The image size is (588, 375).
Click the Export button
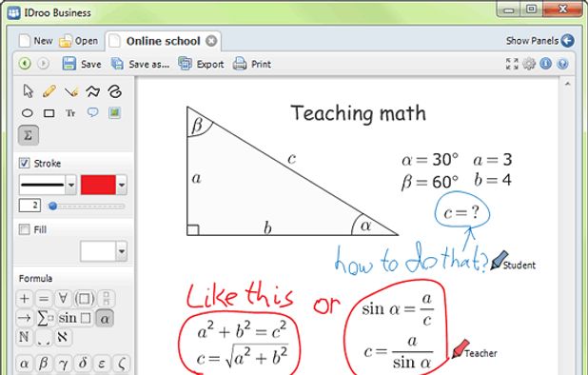coord(201,64)
